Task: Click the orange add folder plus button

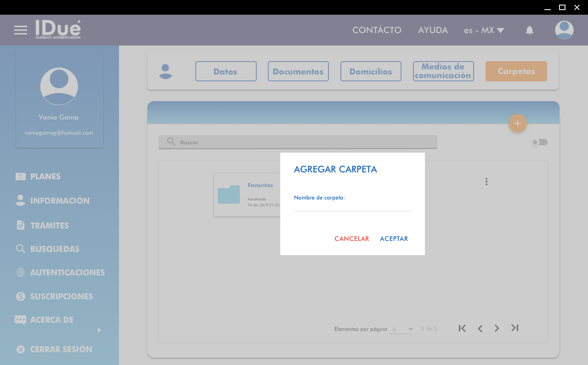Action: point(517,123)
